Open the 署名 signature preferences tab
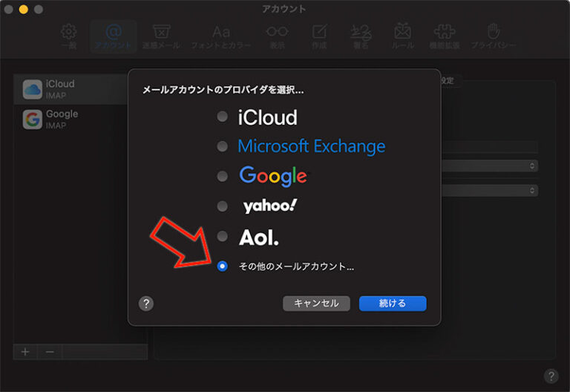The height and width of the screenshot is (392, 570). (361, 36)
